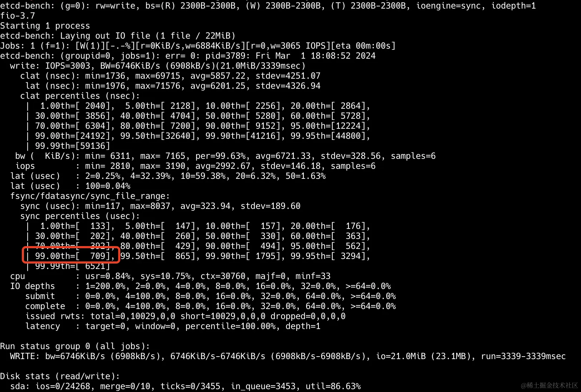Click the 'Run status group 0' heading

[x=75, y=346]
